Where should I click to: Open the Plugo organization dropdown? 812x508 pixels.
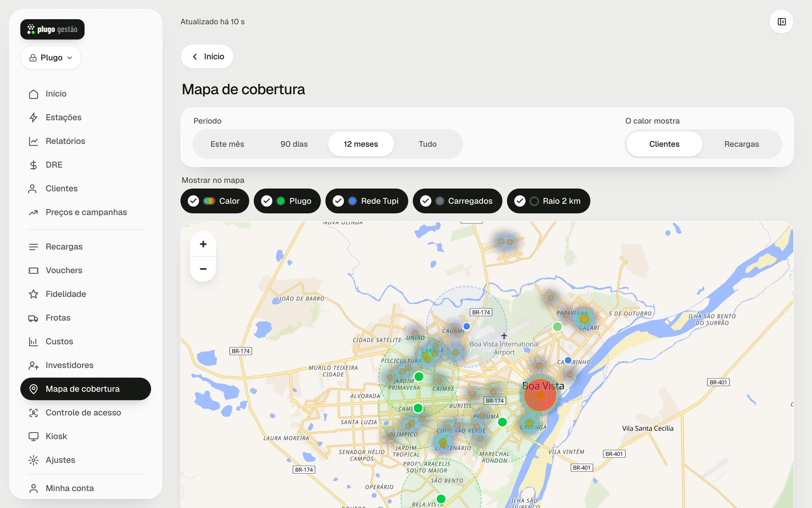click(51, 58)
